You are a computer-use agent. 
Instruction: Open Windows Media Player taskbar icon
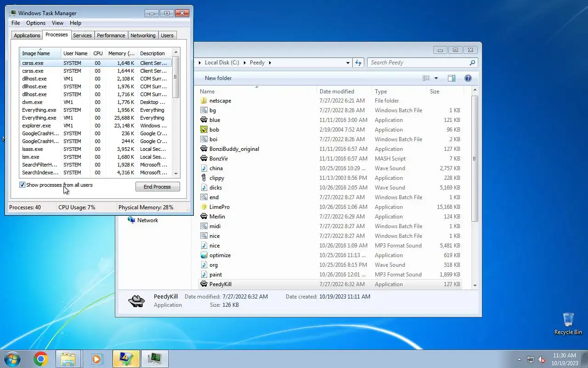pyautogui.click(x=97, y=359)
